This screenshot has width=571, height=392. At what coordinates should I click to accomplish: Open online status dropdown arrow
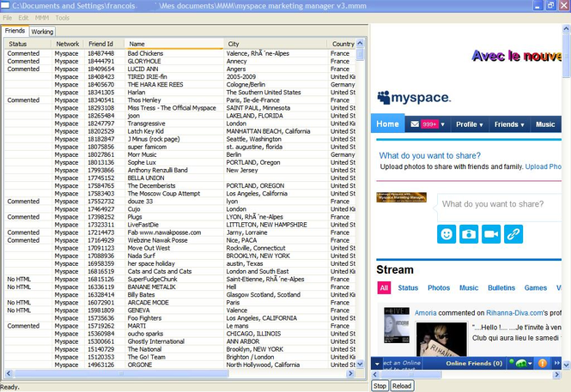click(531, 364)
